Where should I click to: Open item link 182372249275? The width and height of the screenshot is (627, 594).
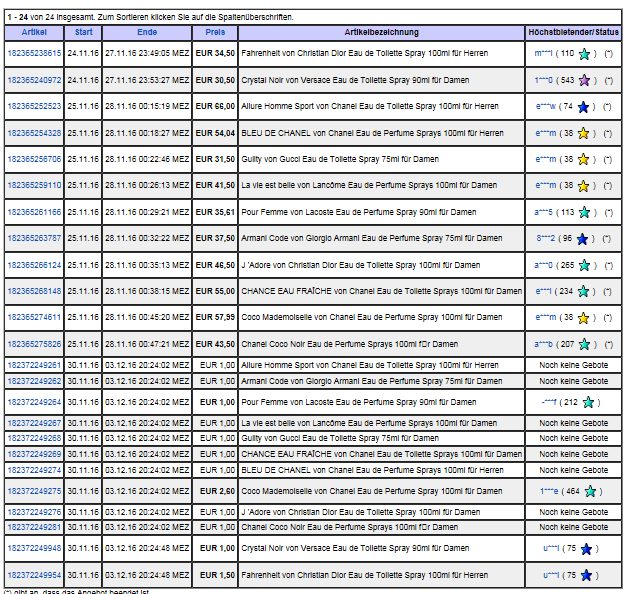[x=34, y=491]
